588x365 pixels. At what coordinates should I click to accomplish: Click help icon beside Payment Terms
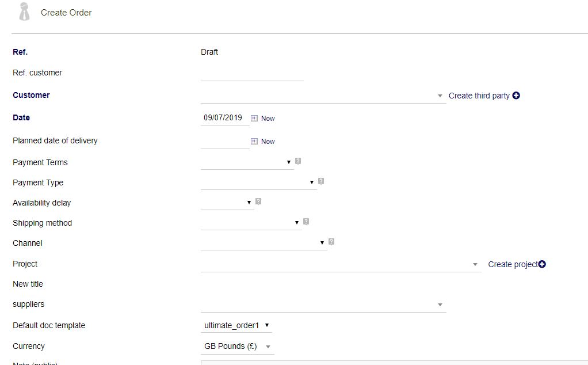click(298, 161)
